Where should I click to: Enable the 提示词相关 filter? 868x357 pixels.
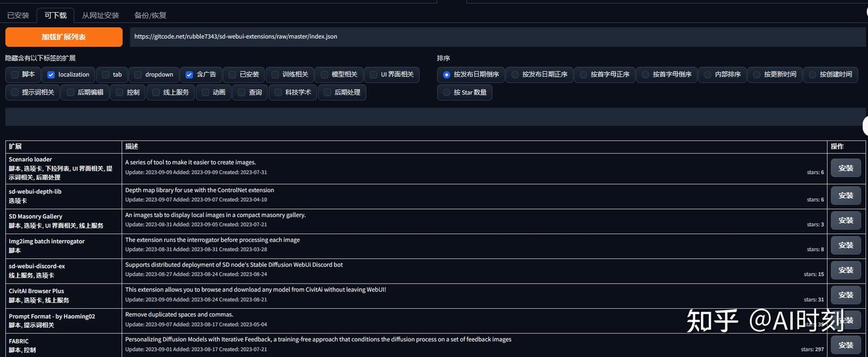click(x=14, y=92)
